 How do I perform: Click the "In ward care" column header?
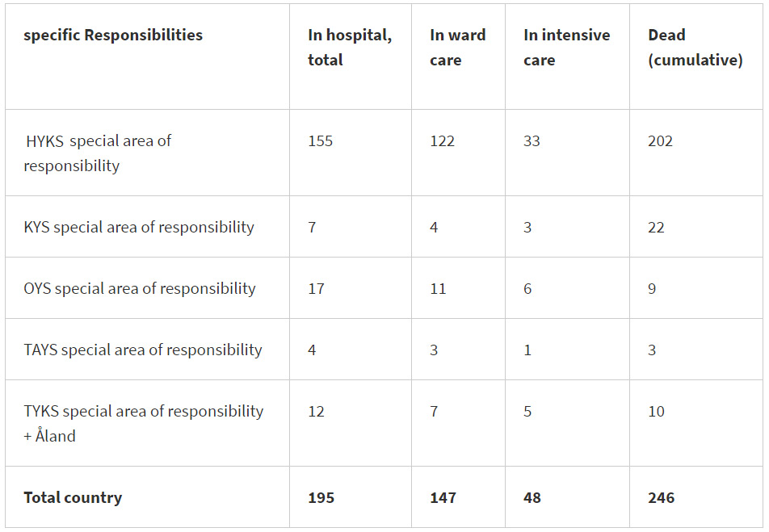(x=457, y=48)
